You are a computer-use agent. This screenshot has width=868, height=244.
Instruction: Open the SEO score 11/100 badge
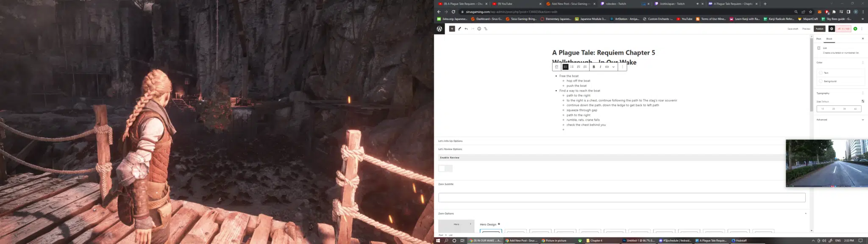click(x=843, y=29)
